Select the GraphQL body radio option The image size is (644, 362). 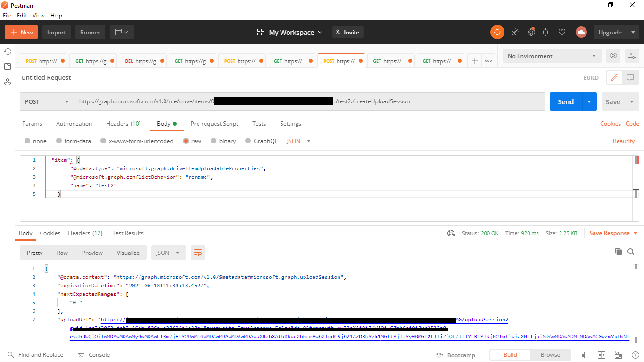tap(248, 141)
